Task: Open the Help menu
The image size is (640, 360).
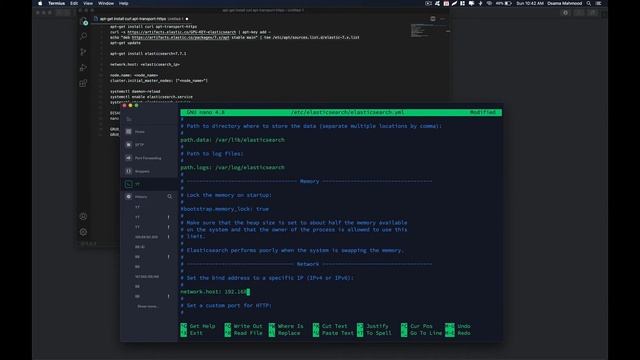Action: [x=124, y=3]
